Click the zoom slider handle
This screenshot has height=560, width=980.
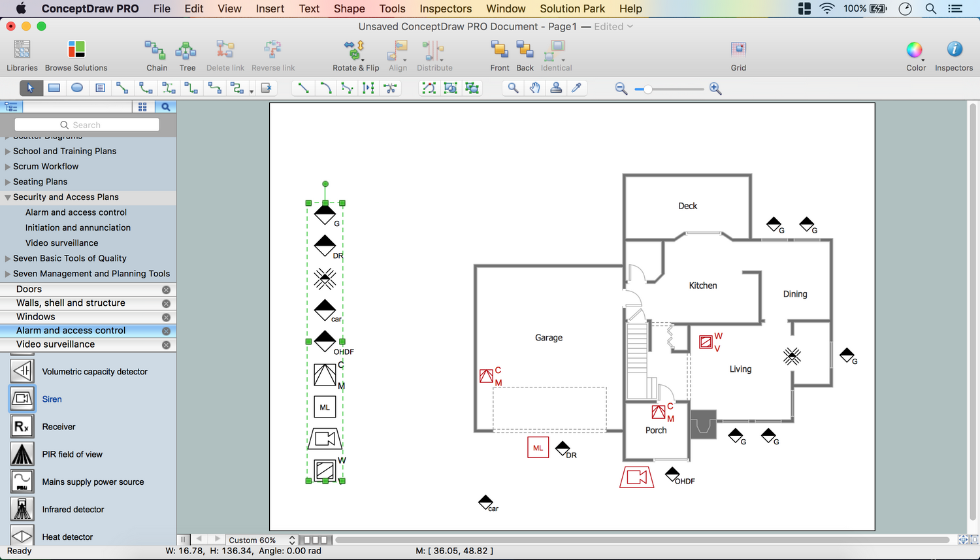[647, 89]
